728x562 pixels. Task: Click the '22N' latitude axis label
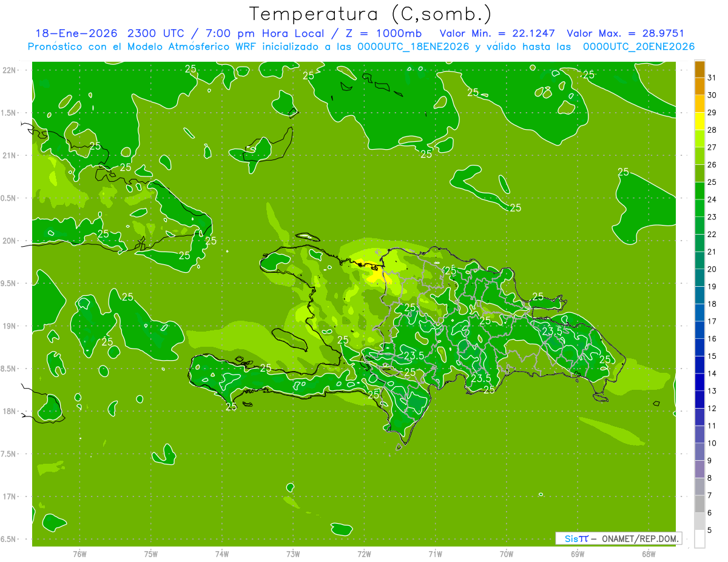(x=9, y=70)
